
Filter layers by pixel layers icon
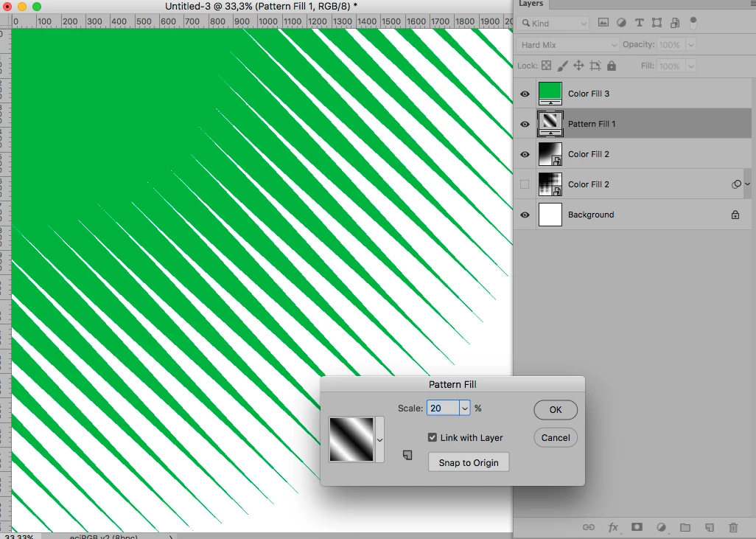pyautogui.click(x=603, y=23)
